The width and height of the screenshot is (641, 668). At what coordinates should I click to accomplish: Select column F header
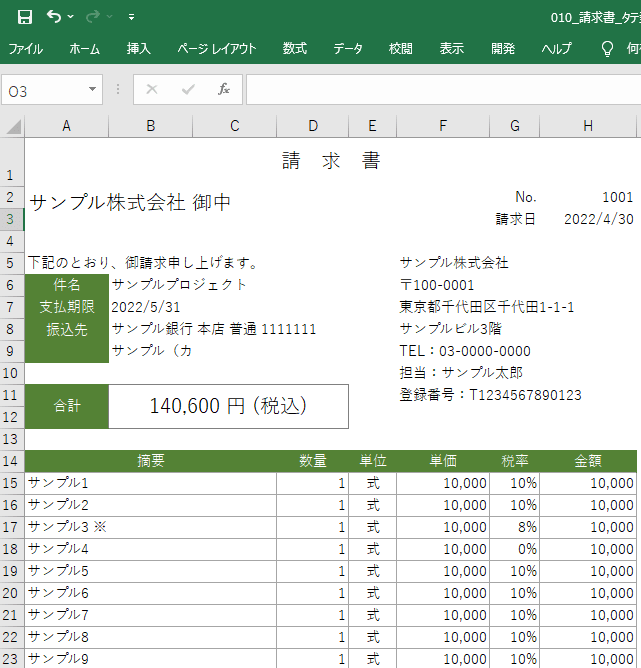click(x=443, y=126)
